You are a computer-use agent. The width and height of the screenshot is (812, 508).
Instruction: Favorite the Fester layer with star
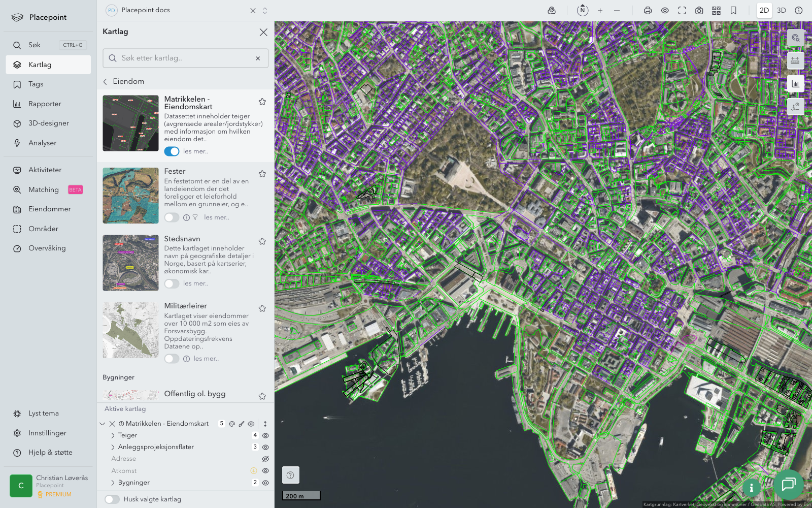pos(262,174)
